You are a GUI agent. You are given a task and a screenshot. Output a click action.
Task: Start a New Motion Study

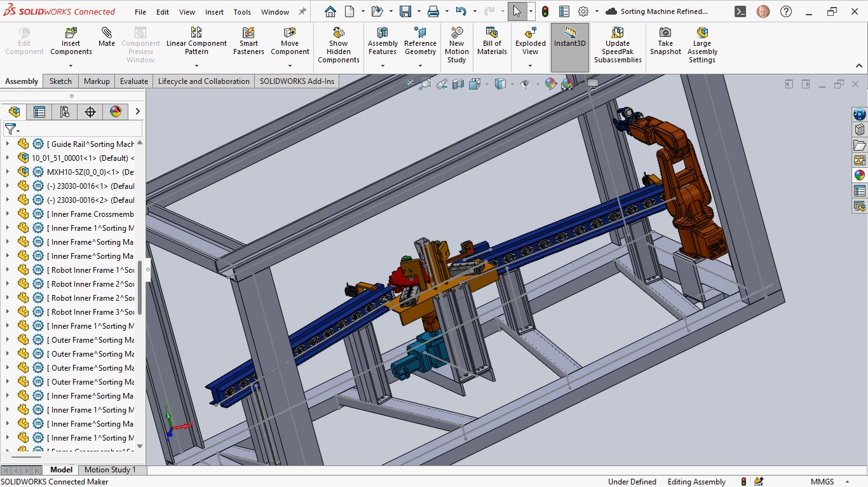[457, 45]
